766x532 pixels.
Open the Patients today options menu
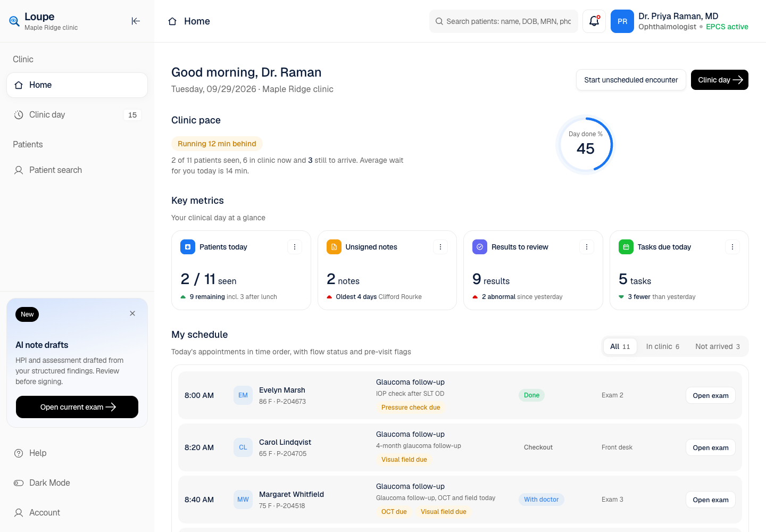295,247
